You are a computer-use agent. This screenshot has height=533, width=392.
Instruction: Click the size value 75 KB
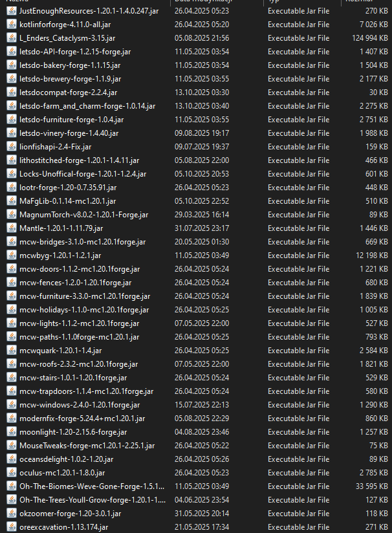coord(379,446)
